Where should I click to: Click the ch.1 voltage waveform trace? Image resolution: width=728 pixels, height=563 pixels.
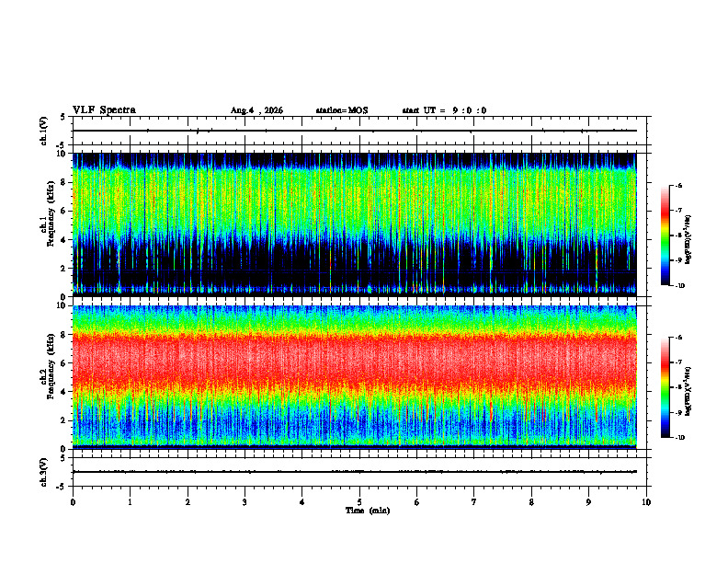point(354,131)
